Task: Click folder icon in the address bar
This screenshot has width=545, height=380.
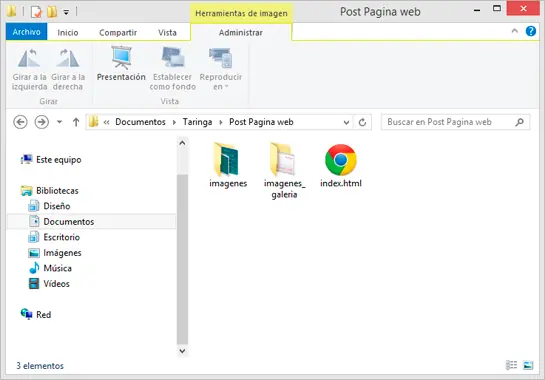Action: 93,122
